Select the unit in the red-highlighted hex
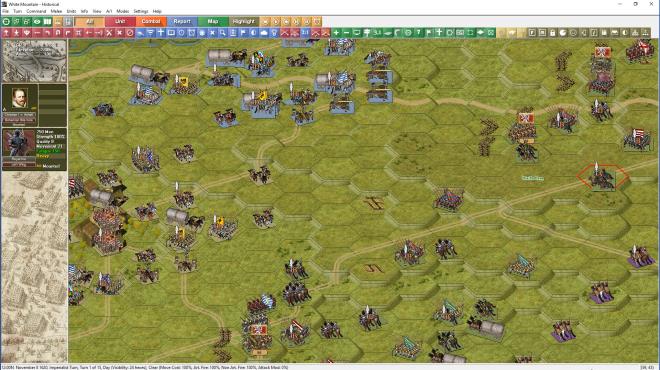 tap(602, 178)
